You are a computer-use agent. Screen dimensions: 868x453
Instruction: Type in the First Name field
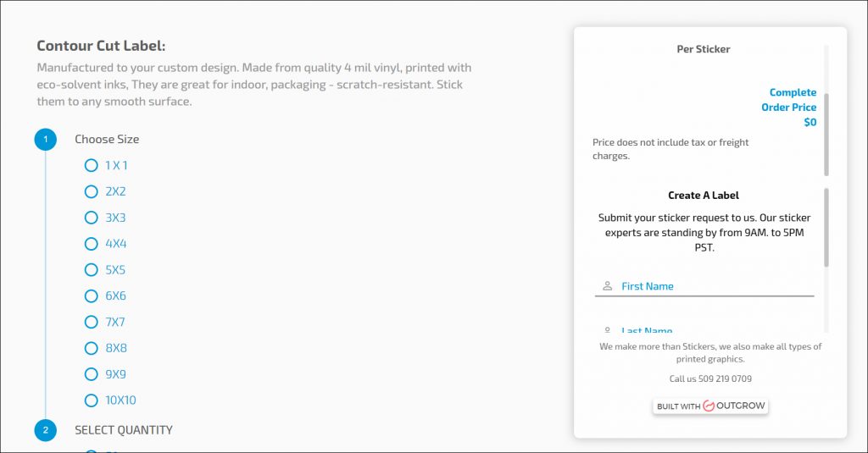tap(712, 286)
